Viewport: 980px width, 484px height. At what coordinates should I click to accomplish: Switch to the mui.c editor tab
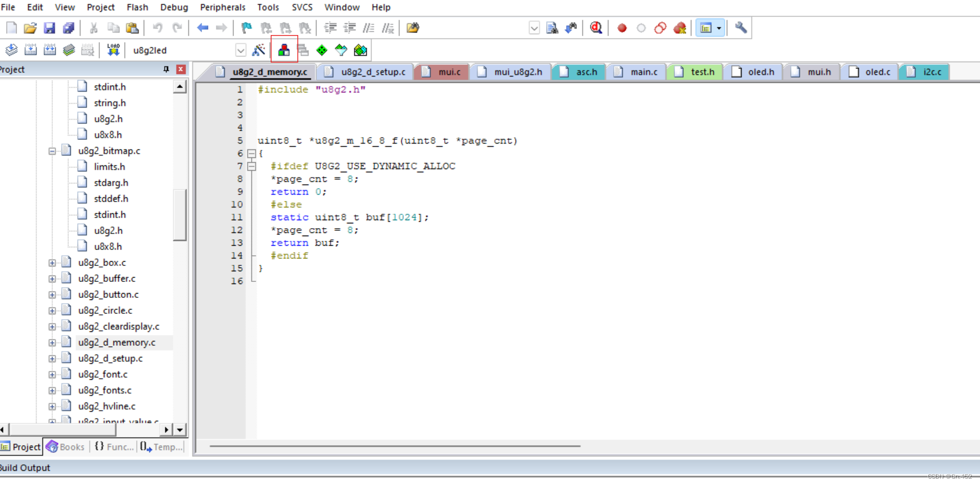coord(442,72)
